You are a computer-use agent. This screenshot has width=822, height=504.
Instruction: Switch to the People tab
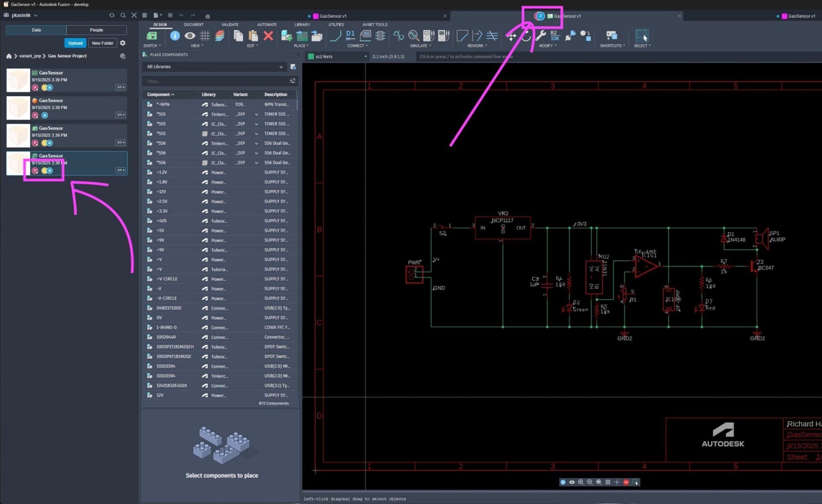click(x=96, y=30)
